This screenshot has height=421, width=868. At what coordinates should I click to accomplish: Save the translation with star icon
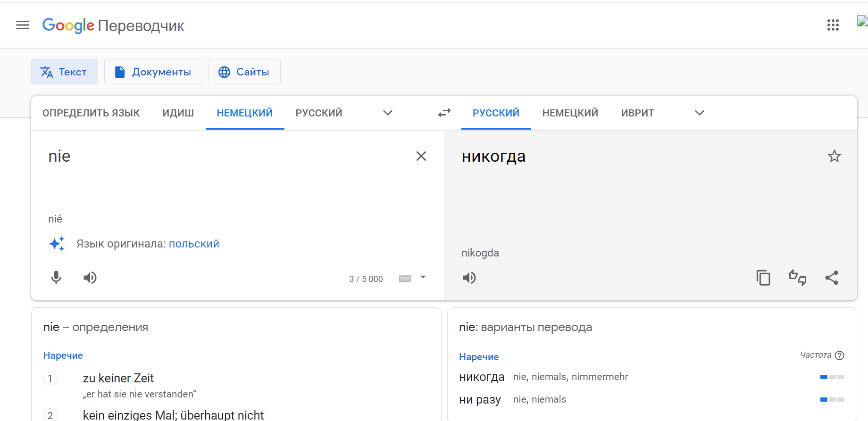[x=835, y=156]
